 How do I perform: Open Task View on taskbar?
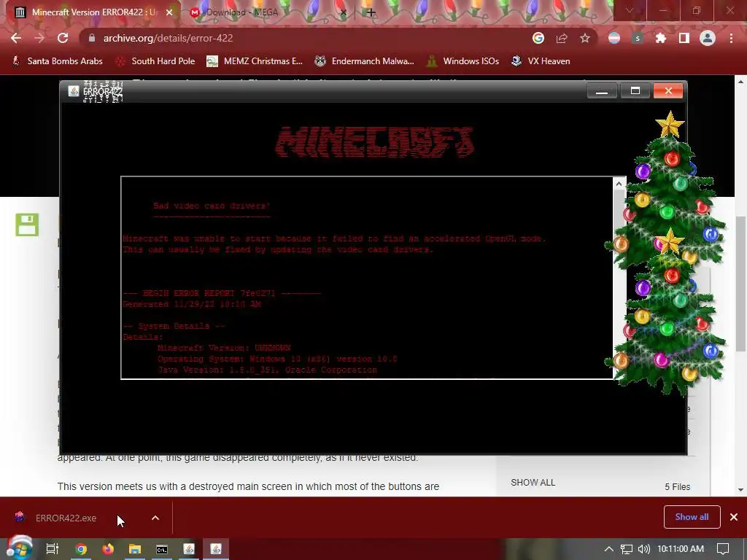pyautogui.click(x=53, y=549)
